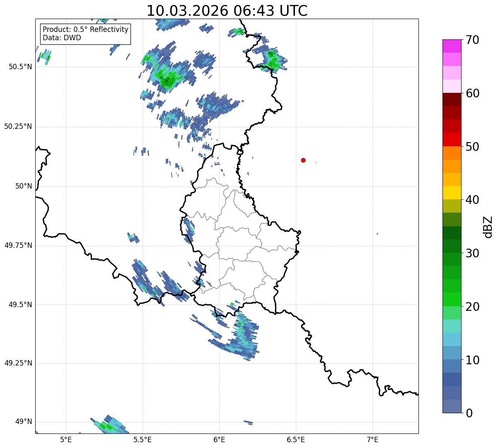The width and height of the screenshot is (498, 448).
Task: Click the colorbar tick label "0"
Action: pos(469,413)
